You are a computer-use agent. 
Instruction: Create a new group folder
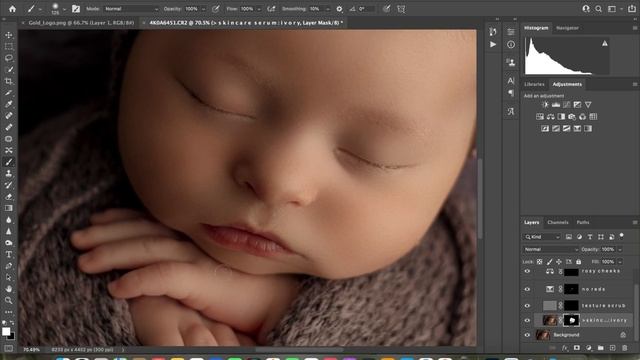click(600, 348)
